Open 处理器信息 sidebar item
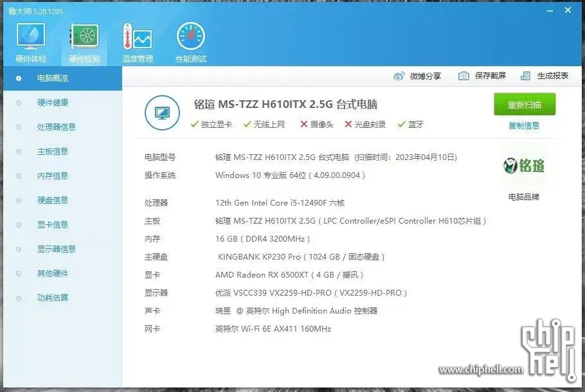The width and height of the screenshot is (585, 392). pyautogui.click(x=57, y=127)
